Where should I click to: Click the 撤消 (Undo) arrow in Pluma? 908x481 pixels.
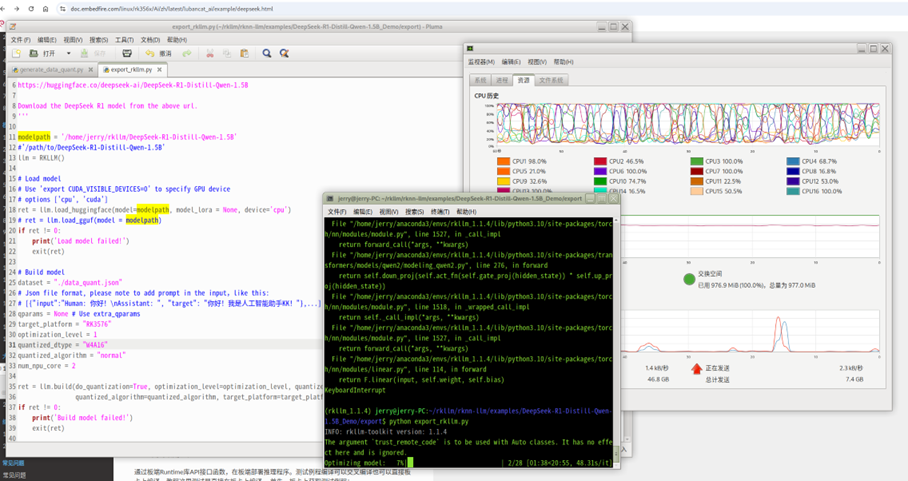click(x=150, y=53)
